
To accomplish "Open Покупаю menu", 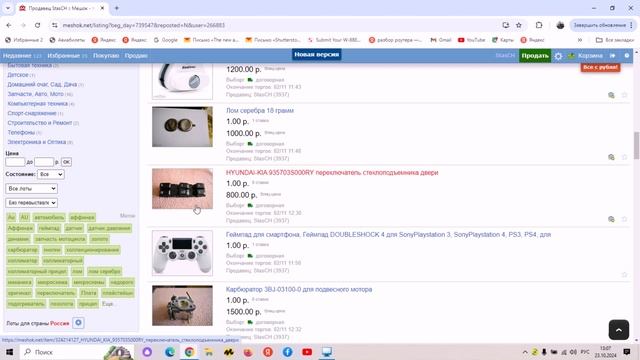I will tap(106, 56).
